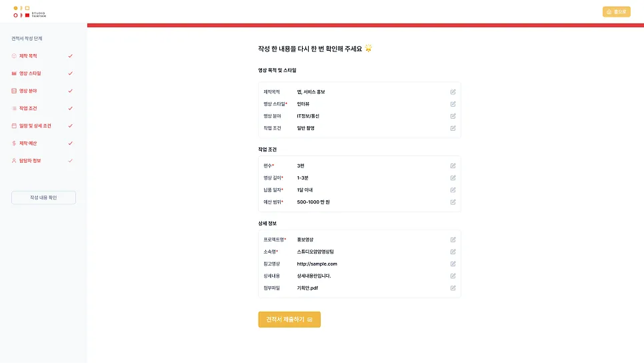Image resolution: width=644 pixels, height=363 pixels.
Task: Click the 영상 분야 film icon in sidebar
Action: (14, 91)
